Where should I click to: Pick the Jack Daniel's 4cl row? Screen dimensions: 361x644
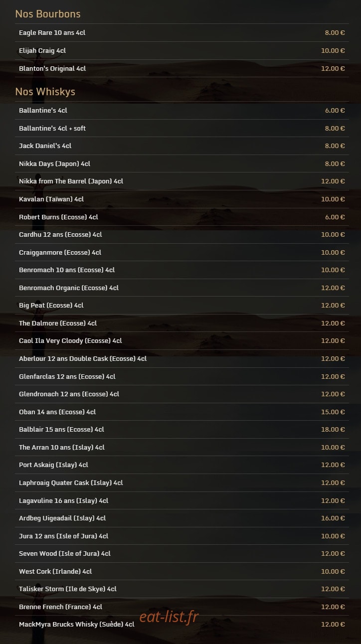(182, 146)
